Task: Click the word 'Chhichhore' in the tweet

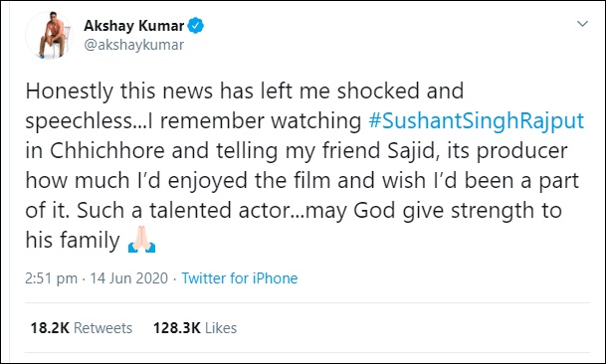Action: 107,150
